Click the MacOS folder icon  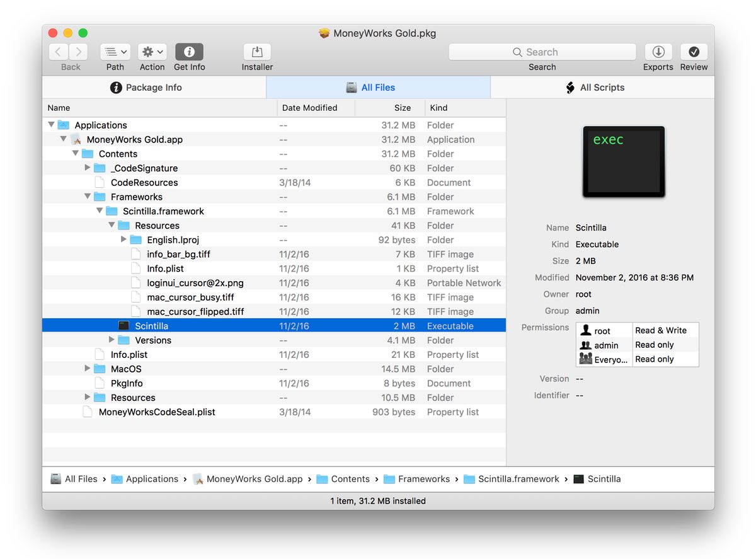[100, 369]
